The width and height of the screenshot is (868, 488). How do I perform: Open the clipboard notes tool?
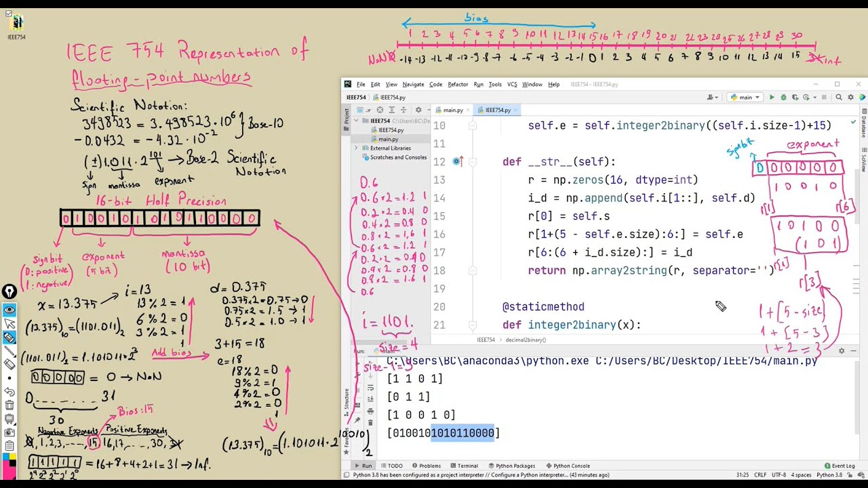coord(10,445)
